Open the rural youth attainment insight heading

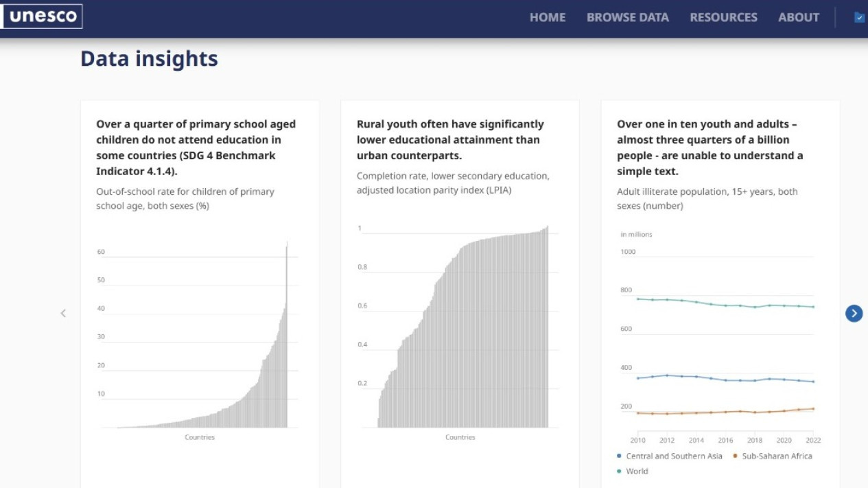450,139
